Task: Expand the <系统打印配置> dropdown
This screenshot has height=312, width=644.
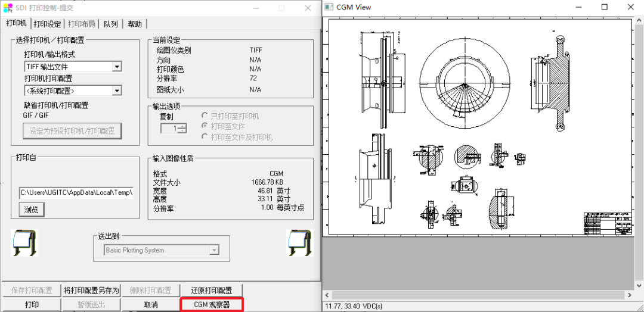Action: [117, 91]
